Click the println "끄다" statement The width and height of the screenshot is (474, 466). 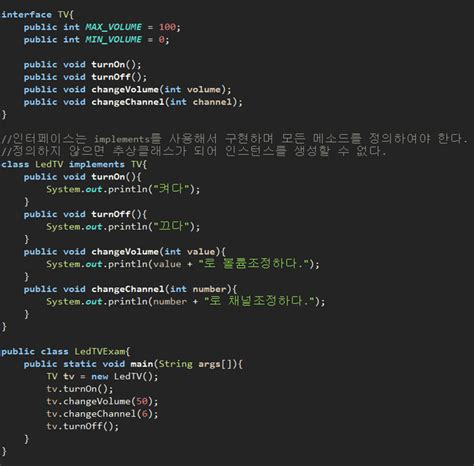coord(123,227)
